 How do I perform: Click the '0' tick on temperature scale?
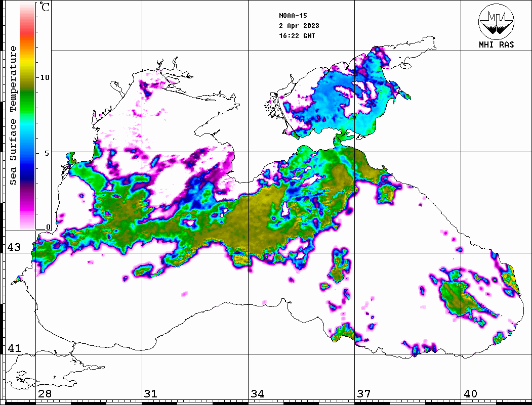pyautogui.click(x=48, y=227)
